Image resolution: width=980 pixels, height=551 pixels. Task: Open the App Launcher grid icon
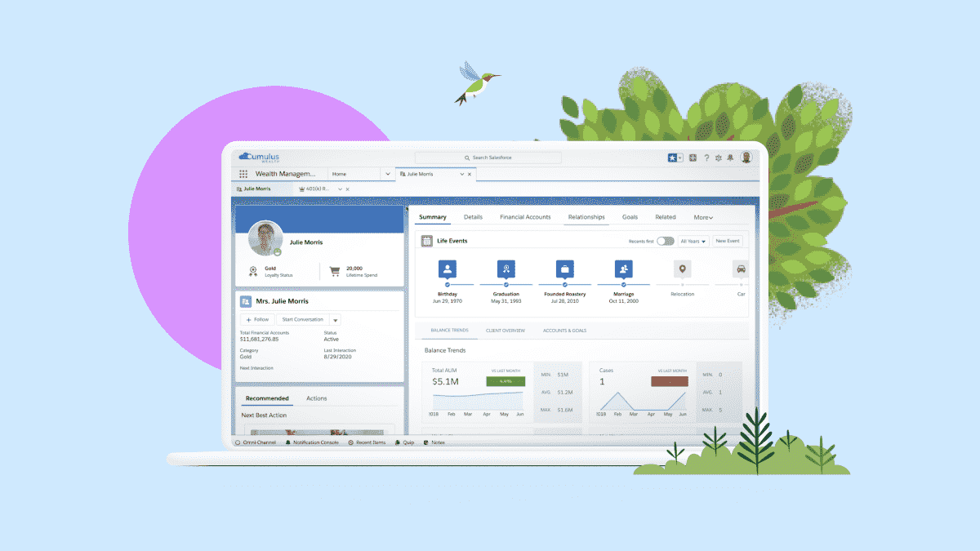click(243, 174)
